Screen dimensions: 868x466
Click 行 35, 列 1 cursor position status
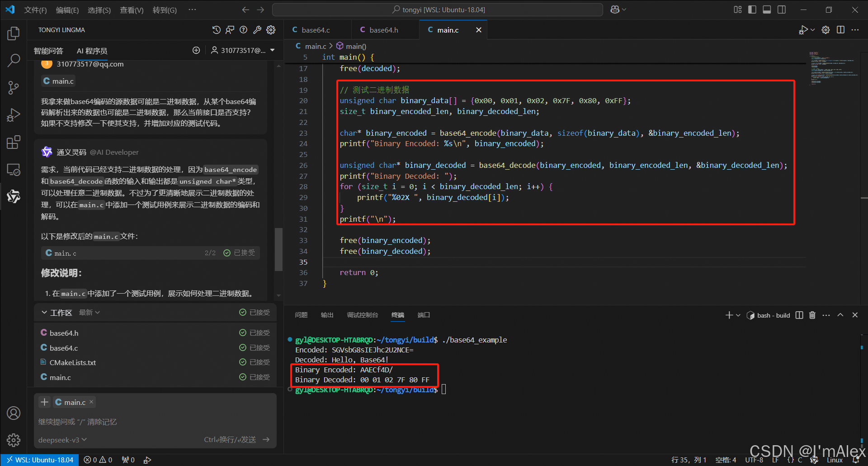[689, 460]
